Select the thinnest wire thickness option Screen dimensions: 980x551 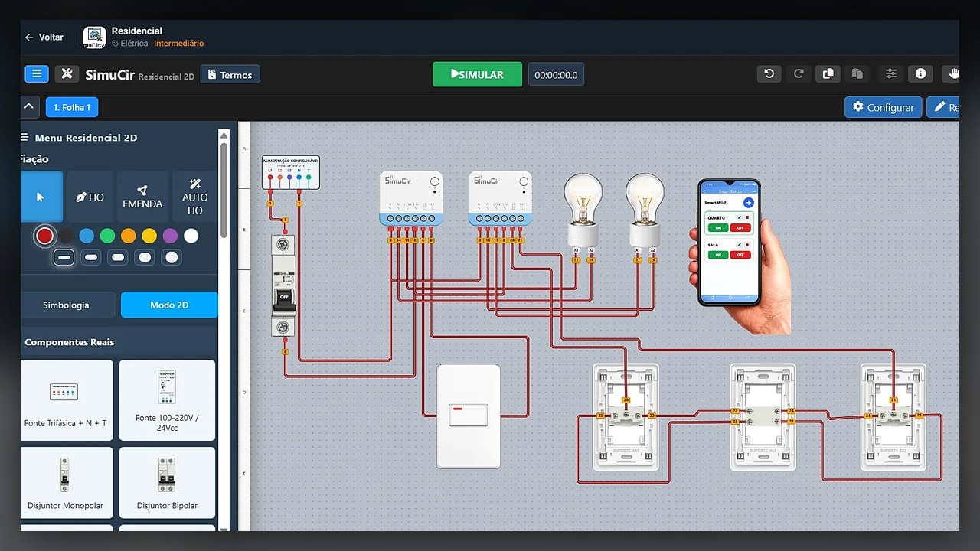(64, 257)
